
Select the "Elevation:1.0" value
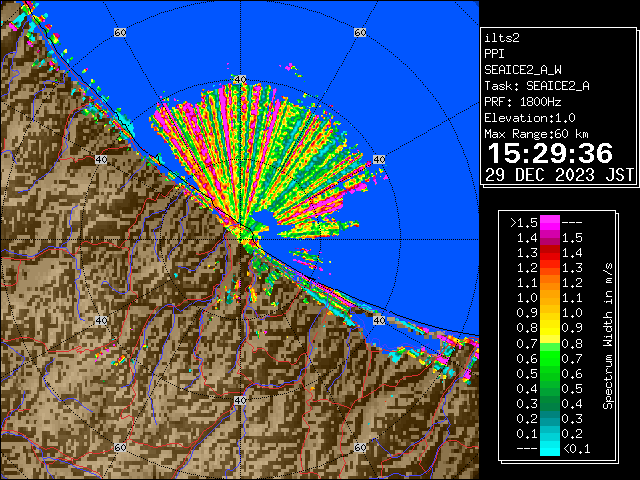[x=530, y=118]
